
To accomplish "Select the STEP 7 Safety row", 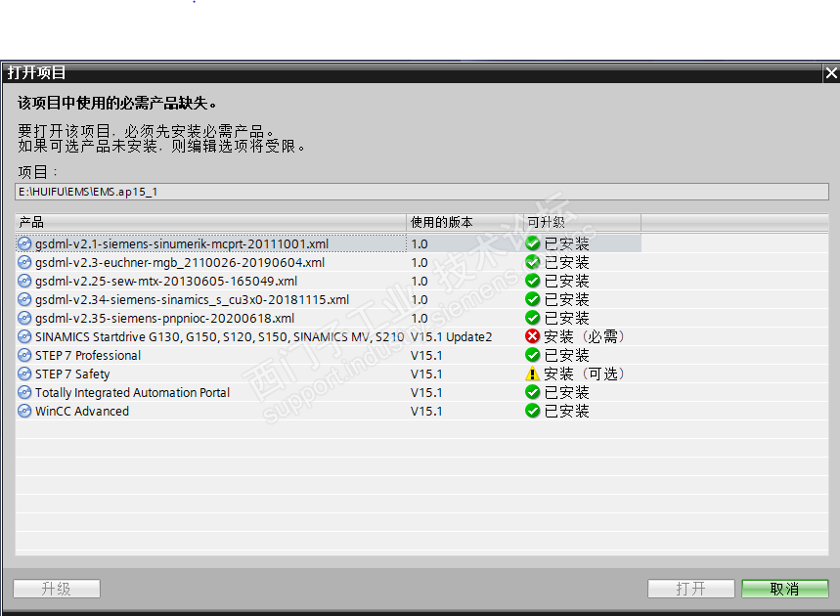I will 421,374.
